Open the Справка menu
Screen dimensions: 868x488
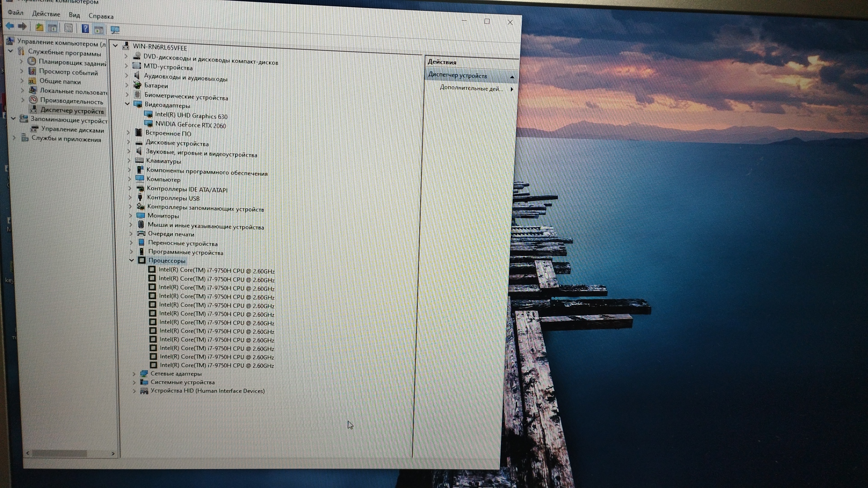pos(101,16)
